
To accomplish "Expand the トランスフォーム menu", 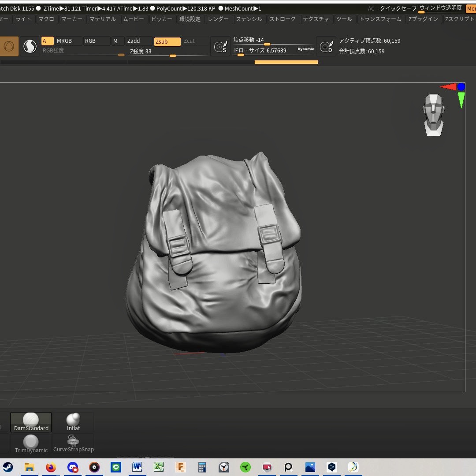I will 380,19.
